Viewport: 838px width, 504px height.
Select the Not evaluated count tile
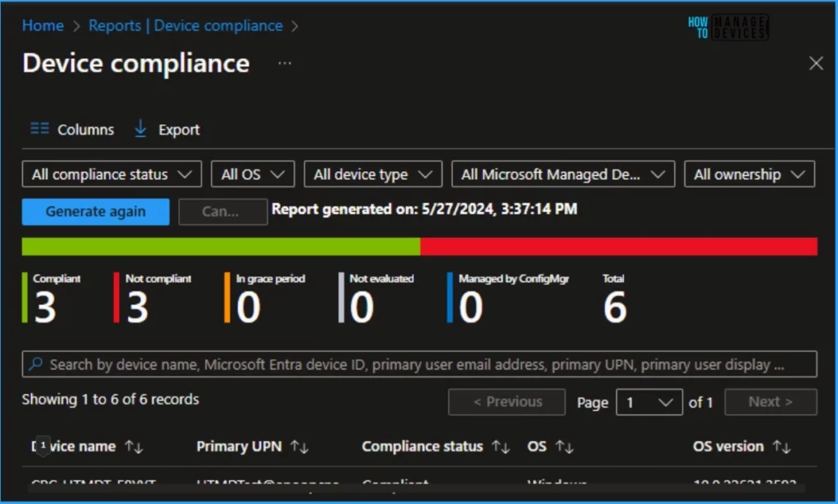click(x=376, y=298)
